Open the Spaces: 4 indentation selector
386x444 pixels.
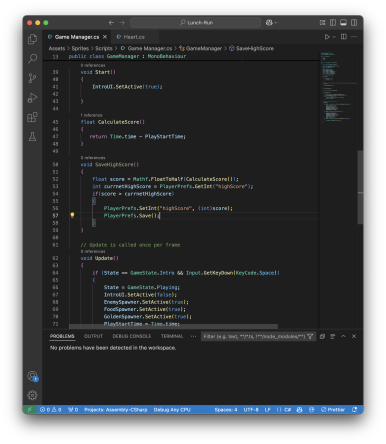point(226,410)
